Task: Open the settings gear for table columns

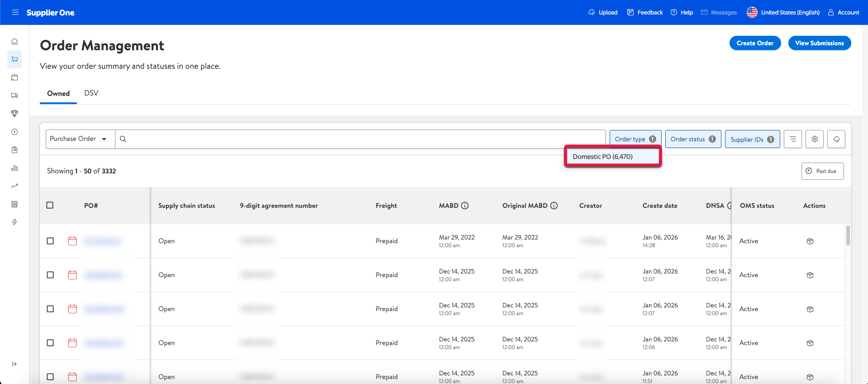Action: point(815,139)
